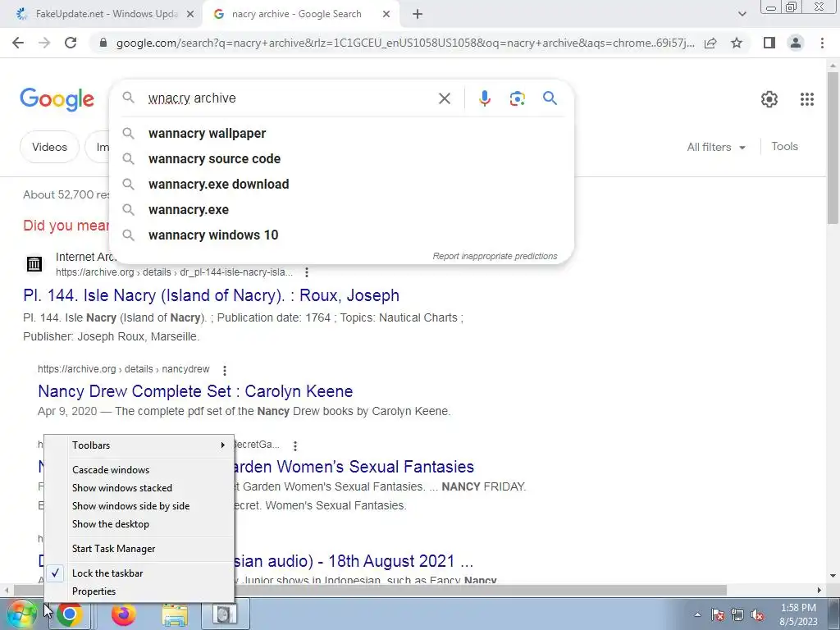Click the vertical scrollbar thumb
The image size is (840, 630).
[833, 148]
